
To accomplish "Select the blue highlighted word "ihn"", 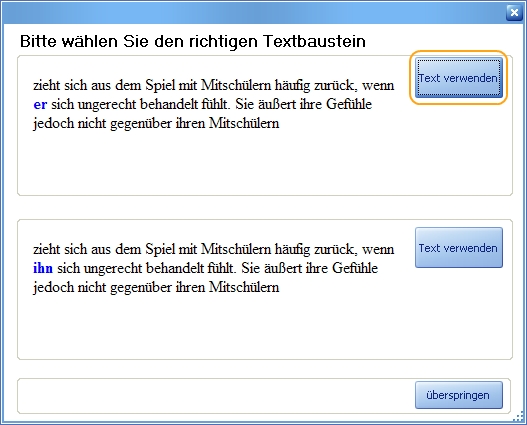I will pyautogui.click(x=43, y=268).
